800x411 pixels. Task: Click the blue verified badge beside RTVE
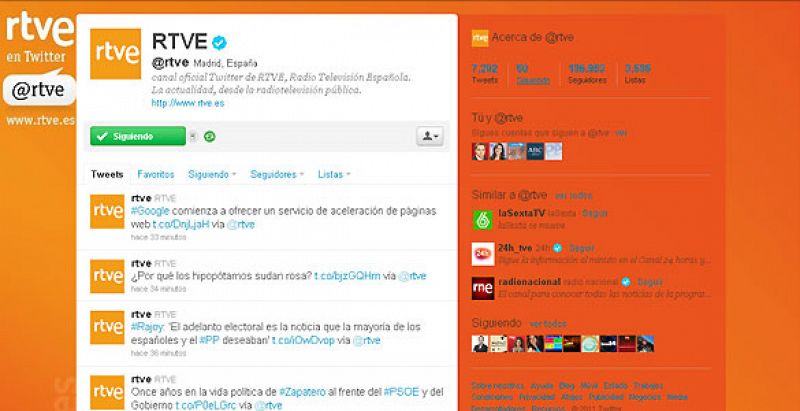tap(219, 42)
